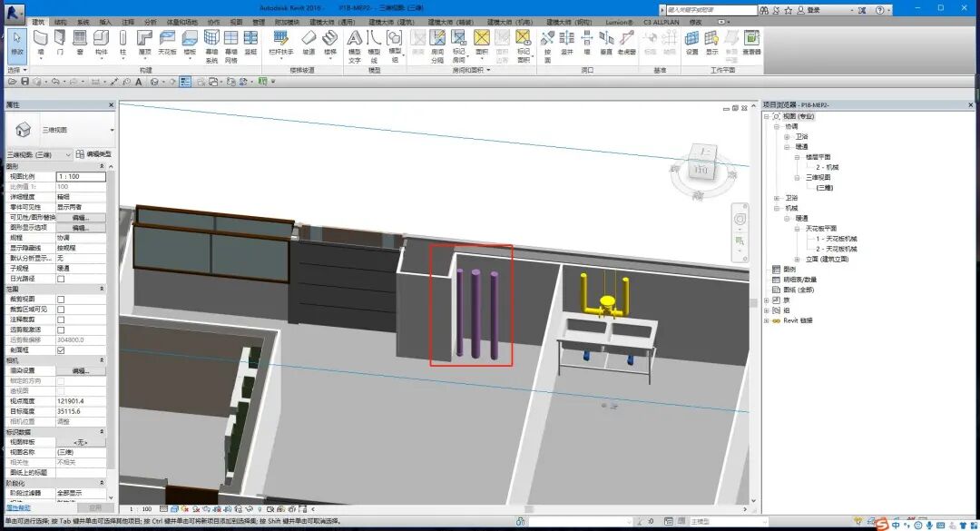This screenshot has width=980, height=531.
Task: Switch to the 视图 ribbon tab
Action: click(236, 22)
